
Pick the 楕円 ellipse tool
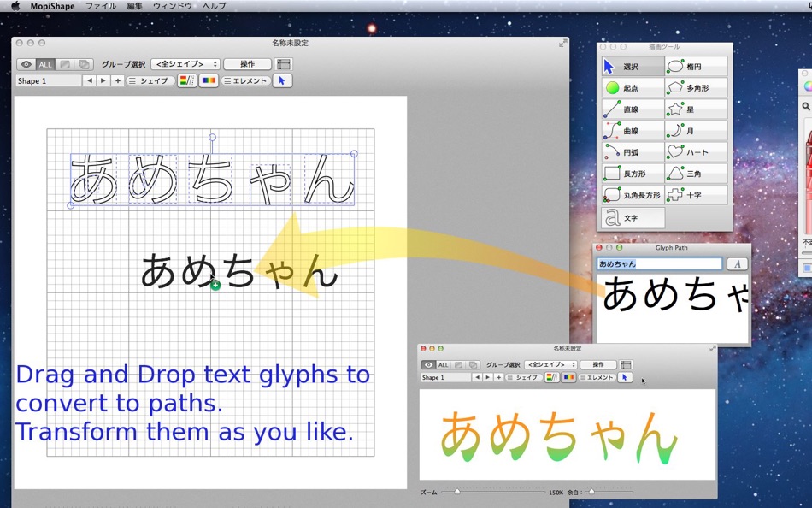point(696,67)
